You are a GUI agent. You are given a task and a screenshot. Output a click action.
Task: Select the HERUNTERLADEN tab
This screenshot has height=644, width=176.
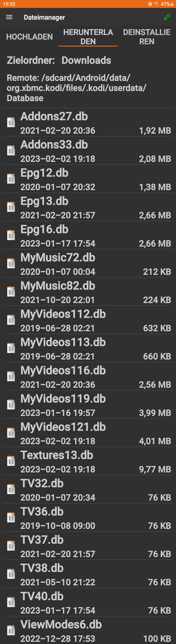[88, 37]
